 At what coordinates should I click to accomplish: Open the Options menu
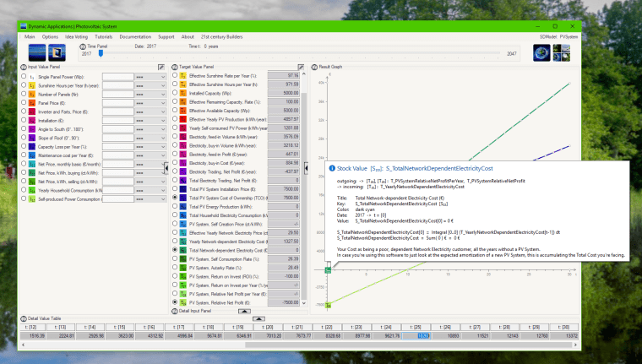point(51,37)
